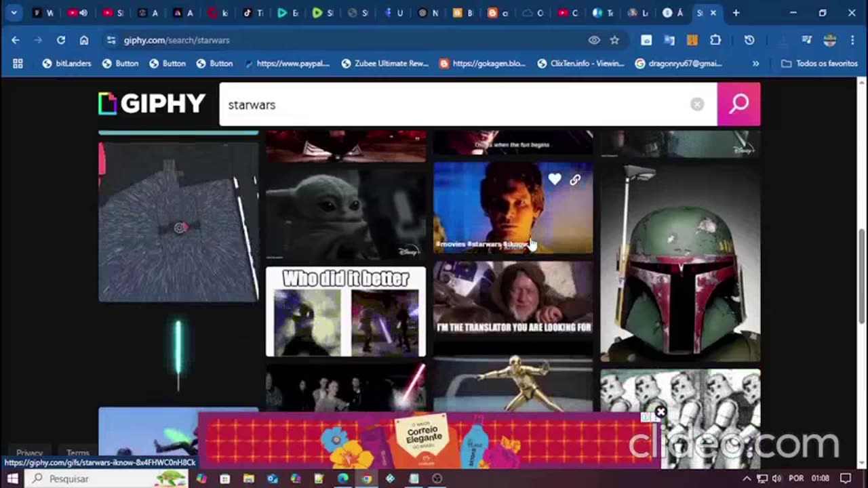
Task: Click the #movies tag on Han GIF
Action: (x=449, y=244)
